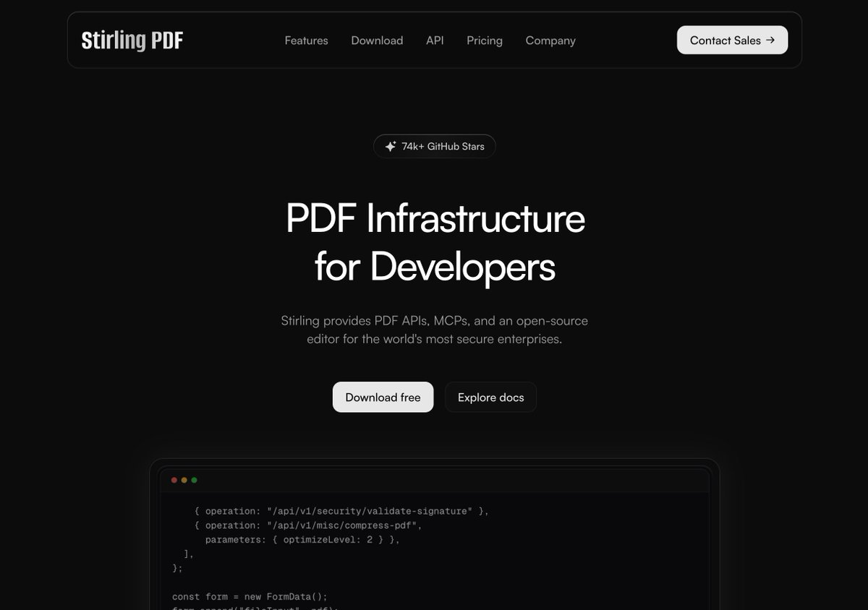
Task: Click the Explore docs button
Action: (x=490, y=398)
